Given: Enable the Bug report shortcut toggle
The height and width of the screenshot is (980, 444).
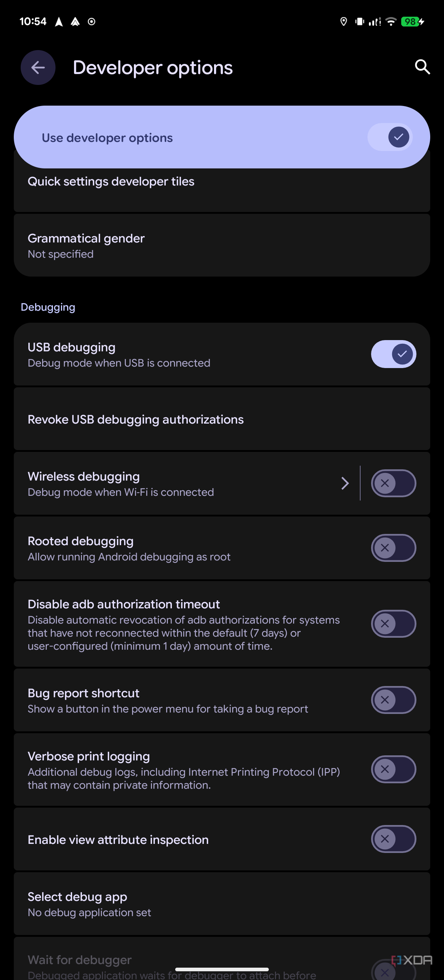Looking at the screenshot, I should pyautogui.click(x=394, y=700).
